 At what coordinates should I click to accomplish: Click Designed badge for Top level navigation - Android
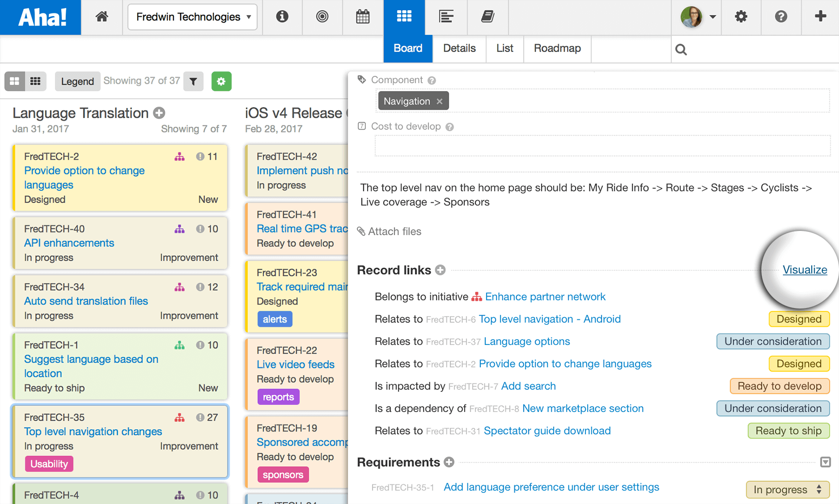click(x=799, y=319)
